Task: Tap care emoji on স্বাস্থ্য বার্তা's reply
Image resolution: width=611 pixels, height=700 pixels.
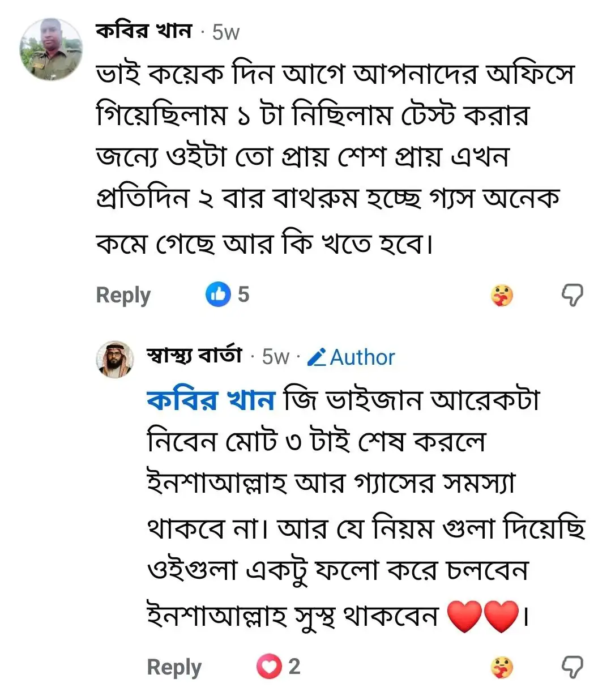Action: point(501,667)
